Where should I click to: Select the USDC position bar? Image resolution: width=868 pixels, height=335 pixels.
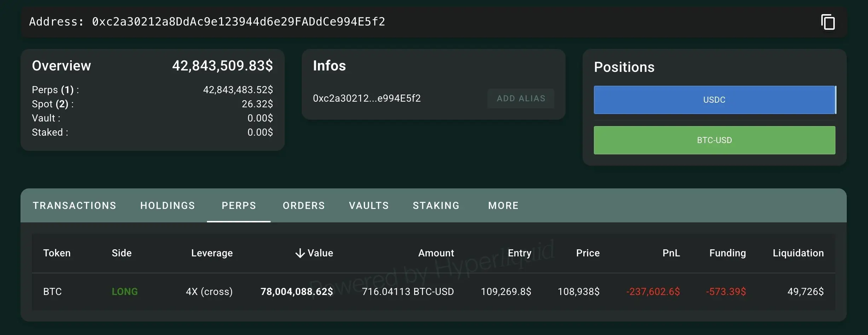pos(714,100)
